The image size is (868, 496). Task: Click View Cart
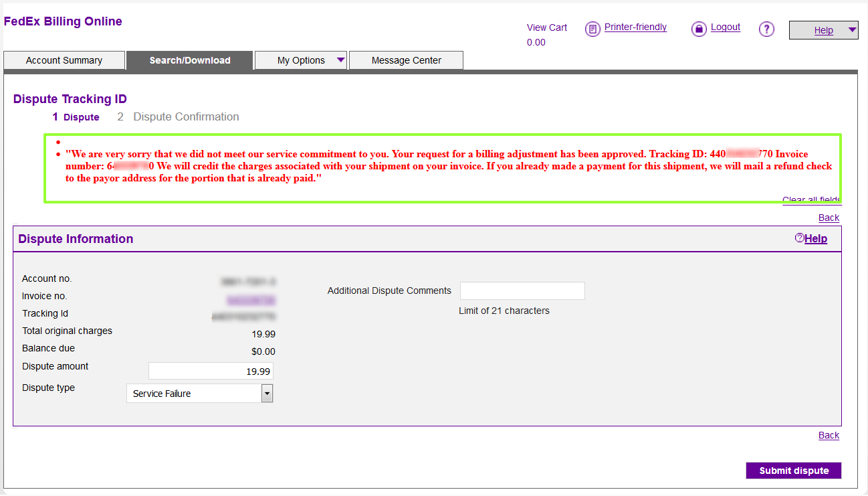pos(547,27)
